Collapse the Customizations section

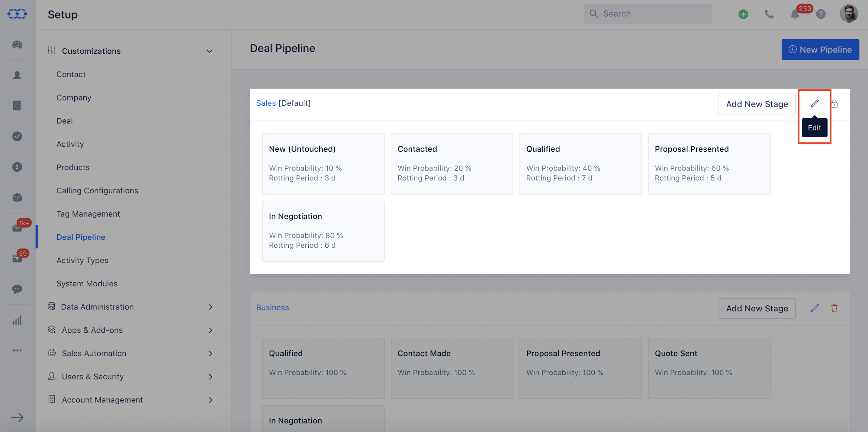click(x=210, y=51)
